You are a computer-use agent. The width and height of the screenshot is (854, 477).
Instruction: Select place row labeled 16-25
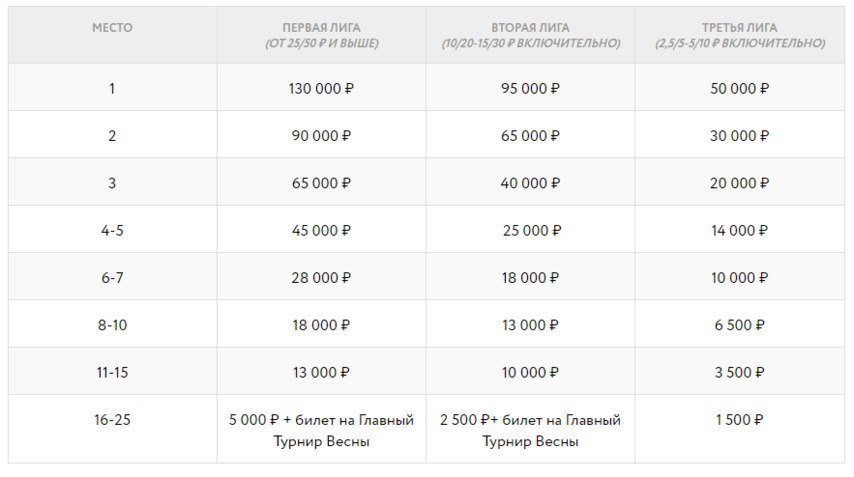[112, 420]
